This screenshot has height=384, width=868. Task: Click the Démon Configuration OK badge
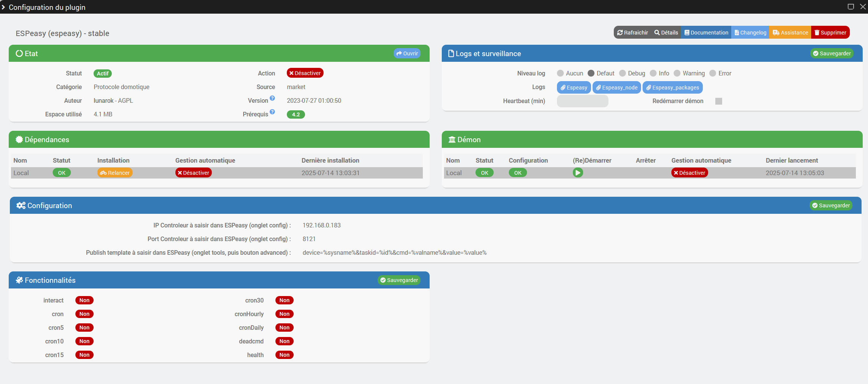pos(518,173)
